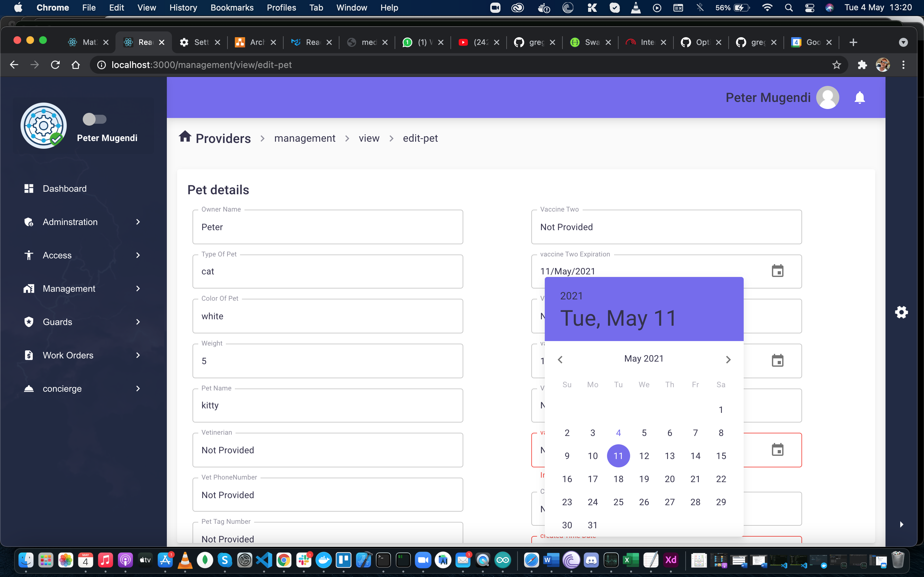Select May 20 in the calendar
The height and width of the screenshot is (577, 924).
[670, 479]
